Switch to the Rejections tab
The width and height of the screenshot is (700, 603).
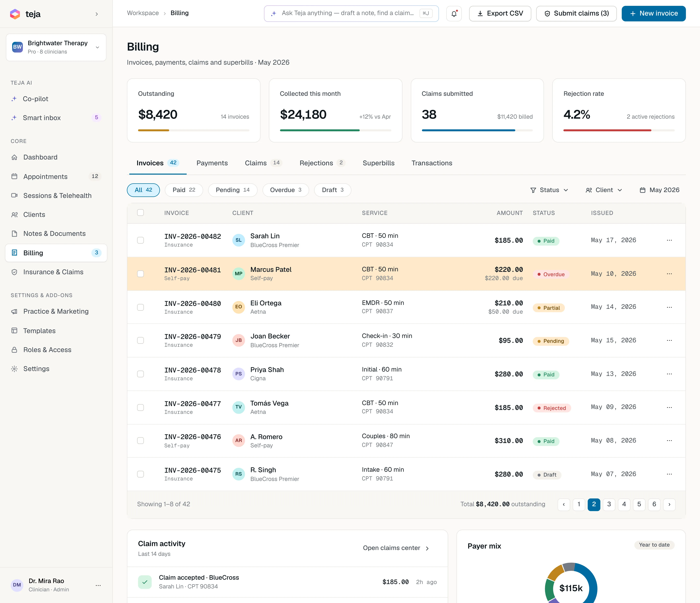coord(322,163)
